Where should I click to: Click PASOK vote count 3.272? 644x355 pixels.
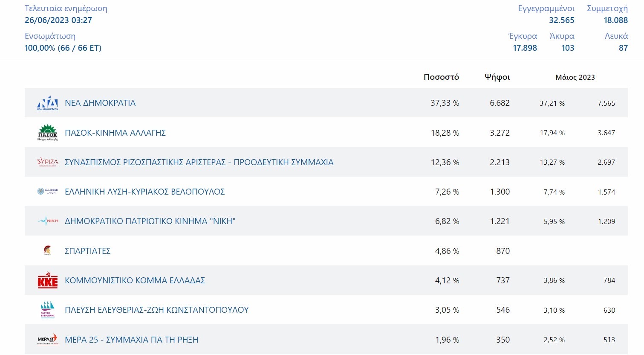(500, 133)
